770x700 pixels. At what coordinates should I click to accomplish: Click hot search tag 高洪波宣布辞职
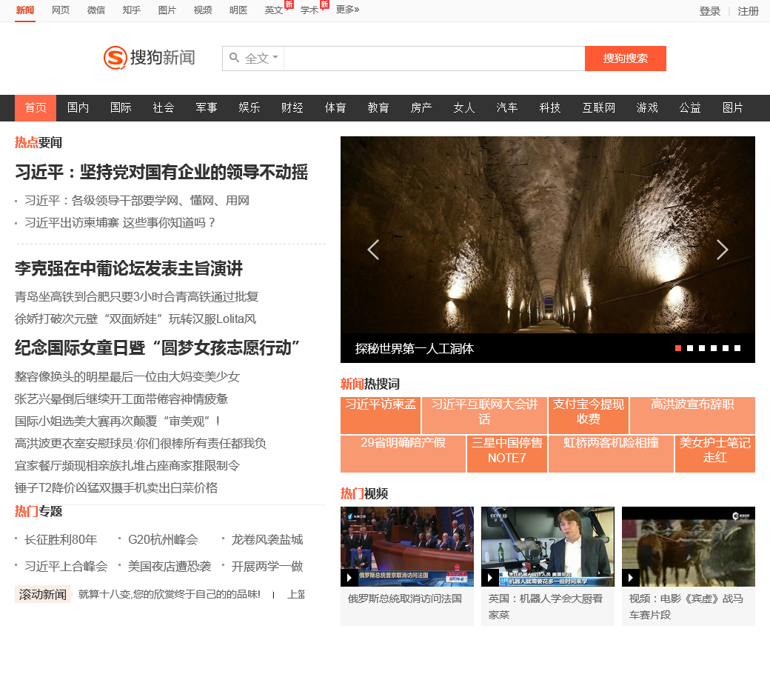point(692,415)
